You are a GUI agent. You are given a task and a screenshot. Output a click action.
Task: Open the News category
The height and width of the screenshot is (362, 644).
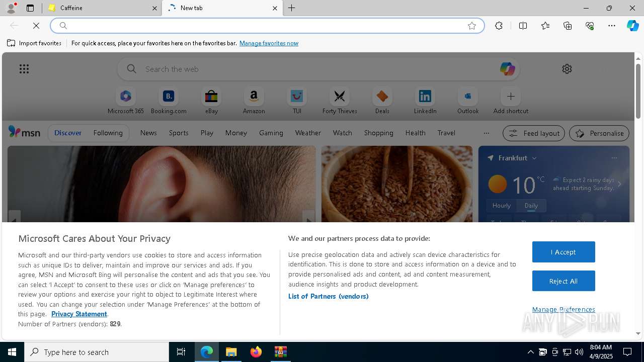click(x=148, y=133)
